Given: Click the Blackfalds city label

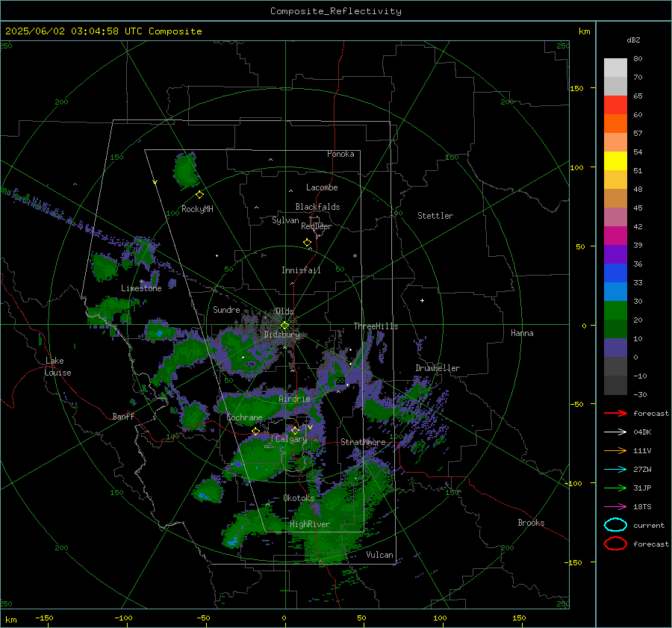Looking at the screenshot, I should [317, 207].
